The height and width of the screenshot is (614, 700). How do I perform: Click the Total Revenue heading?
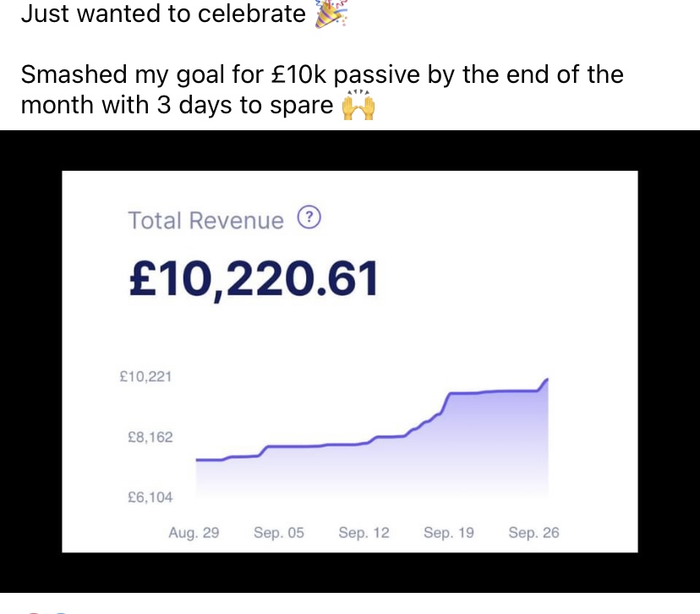point(205,221)
